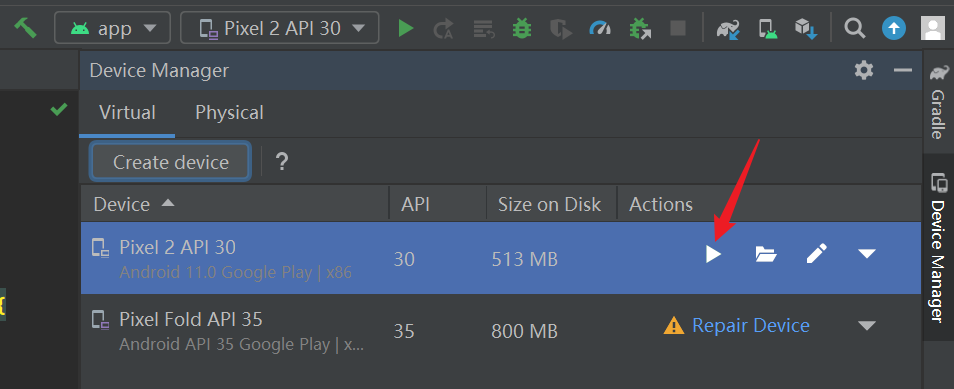Image resolution: width=954 pixels, height=389 pixels.
Task: Expand Pixel Fold API 35 actions menu
Action: point(866,326)
